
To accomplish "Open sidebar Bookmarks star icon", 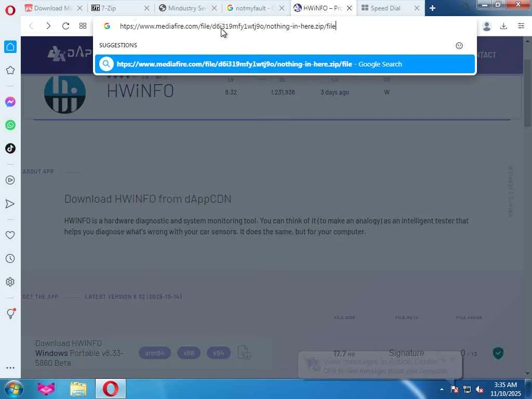I will point(10,70).
